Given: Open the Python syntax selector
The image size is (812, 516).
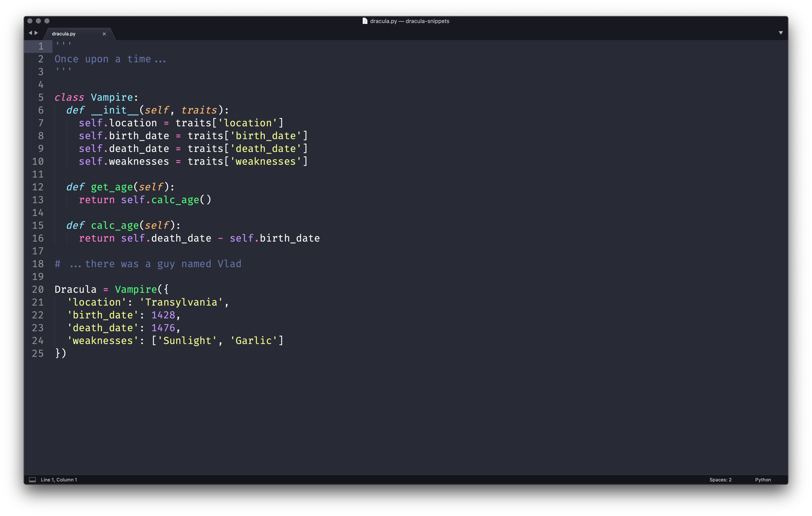Looking at the screenshot, I should 763,480.
